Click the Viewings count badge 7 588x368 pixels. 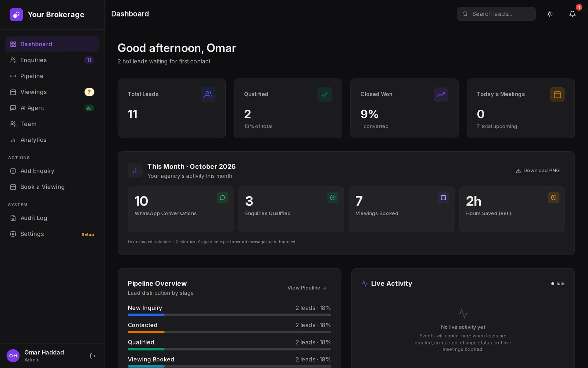click(89, 92)
